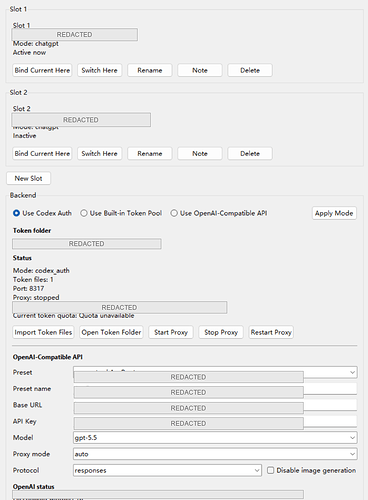Click 'Current token quota: Quota unavailable' text

pos(73,316)
